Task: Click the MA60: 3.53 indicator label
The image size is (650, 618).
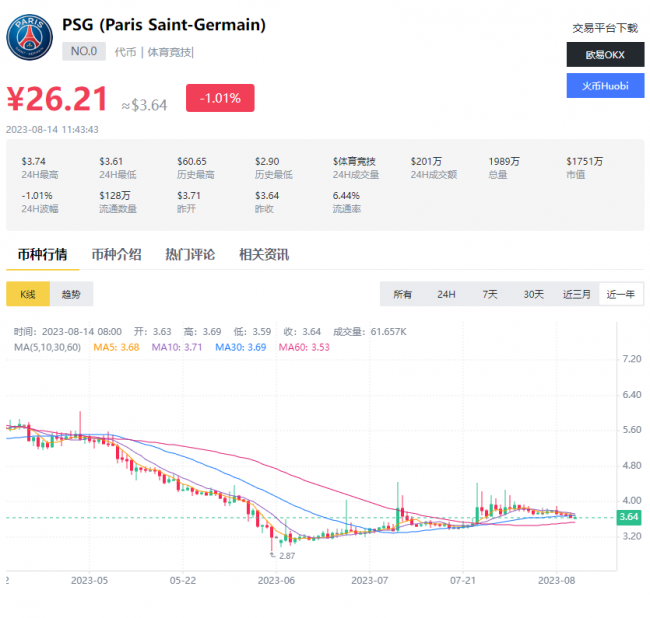Action: tap(304, 347)
